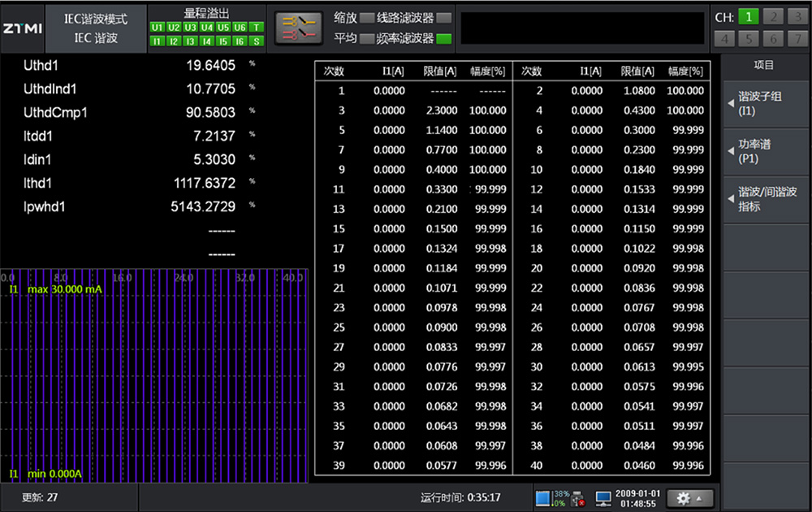Select channel 5
Viewport: 812px width, 512px height.
point(749,39)
